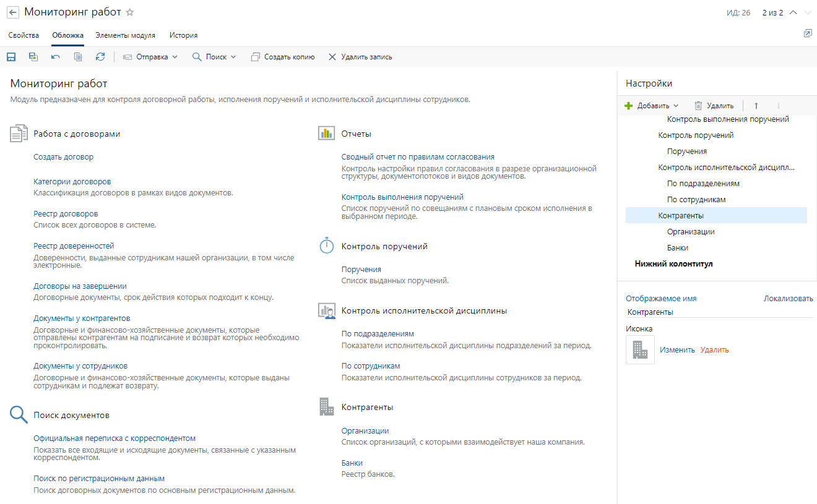
Task: Open the Сводный отчет по правилам согласования link
Action: click(418, 157)
